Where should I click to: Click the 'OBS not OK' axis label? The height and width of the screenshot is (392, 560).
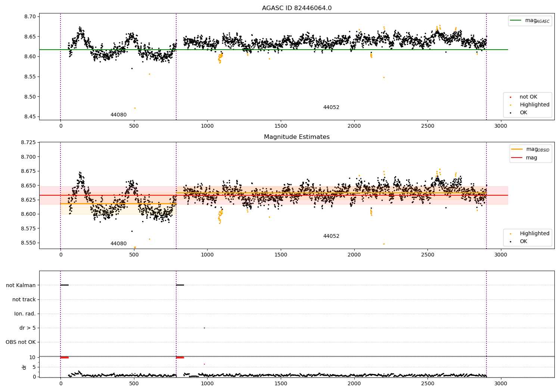21,342
